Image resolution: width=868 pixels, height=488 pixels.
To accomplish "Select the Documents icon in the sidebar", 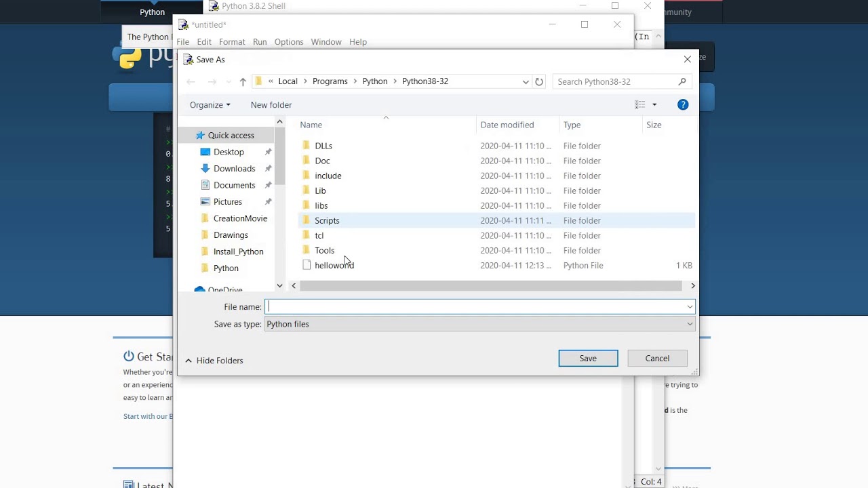I will click(205, 185).
